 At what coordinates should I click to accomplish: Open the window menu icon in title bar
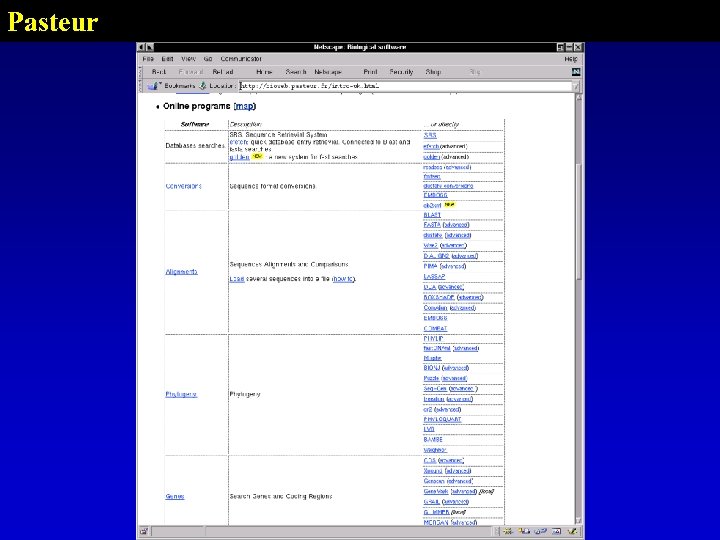pos(141,47)
